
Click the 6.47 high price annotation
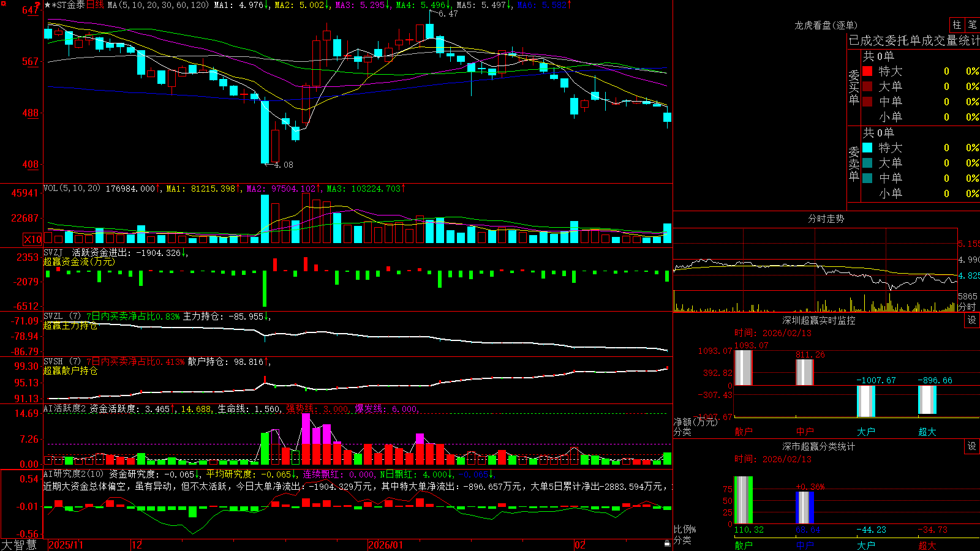pos(448,13)
